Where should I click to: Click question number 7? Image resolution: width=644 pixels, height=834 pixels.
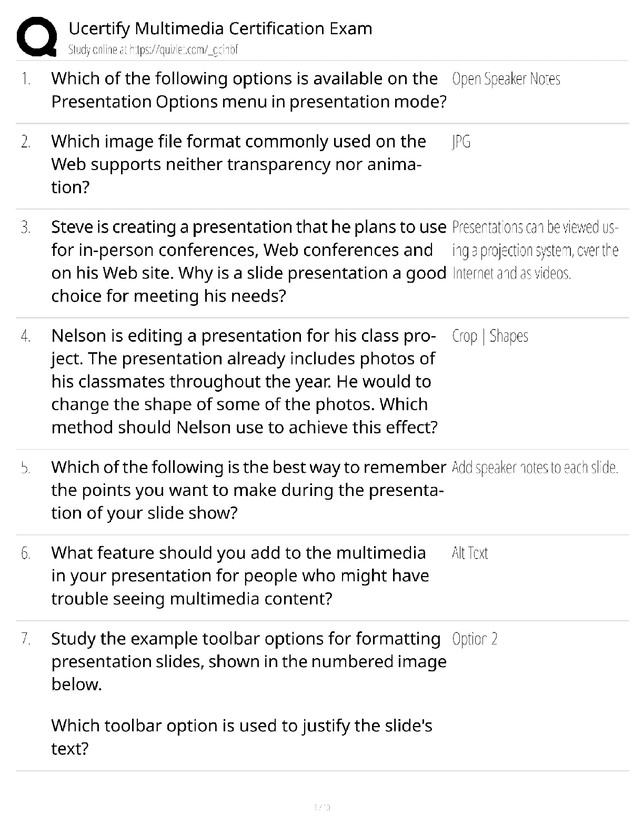[x=25, y=639]
